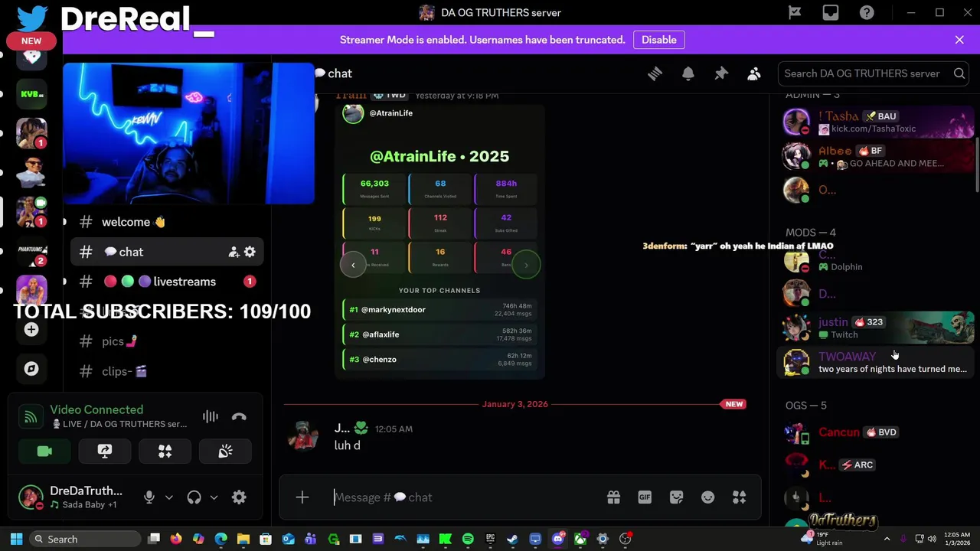
Task: Toggle the member list icon
Action: (754, 73)
